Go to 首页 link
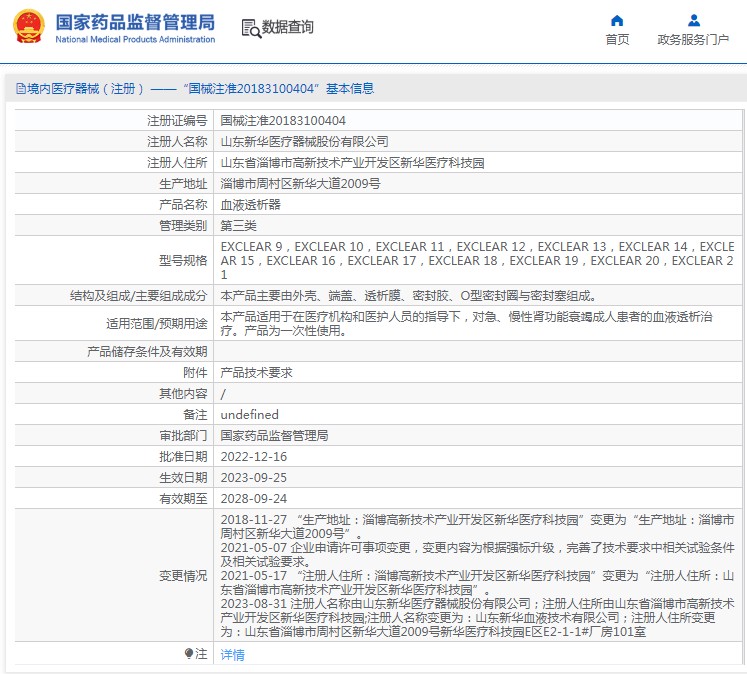The width and height of the screenshot is (747, 674). pyautogui.click(x=617, y=40)
